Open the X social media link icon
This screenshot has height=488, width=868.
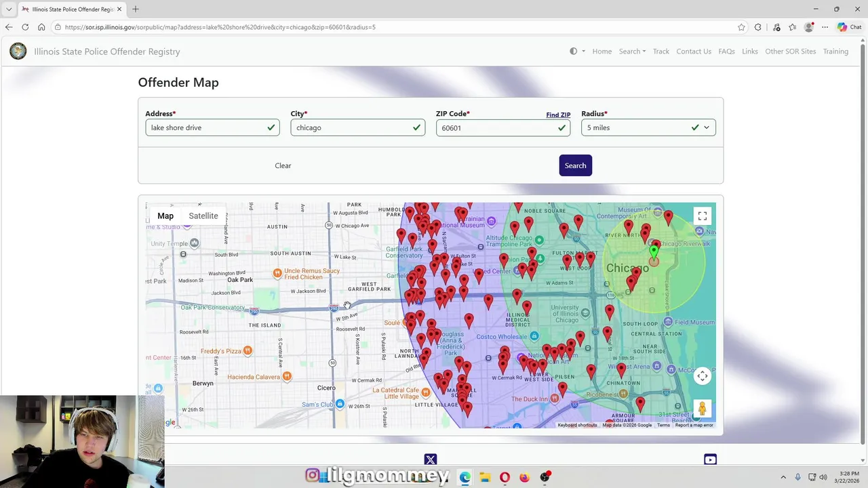[431, 460]
